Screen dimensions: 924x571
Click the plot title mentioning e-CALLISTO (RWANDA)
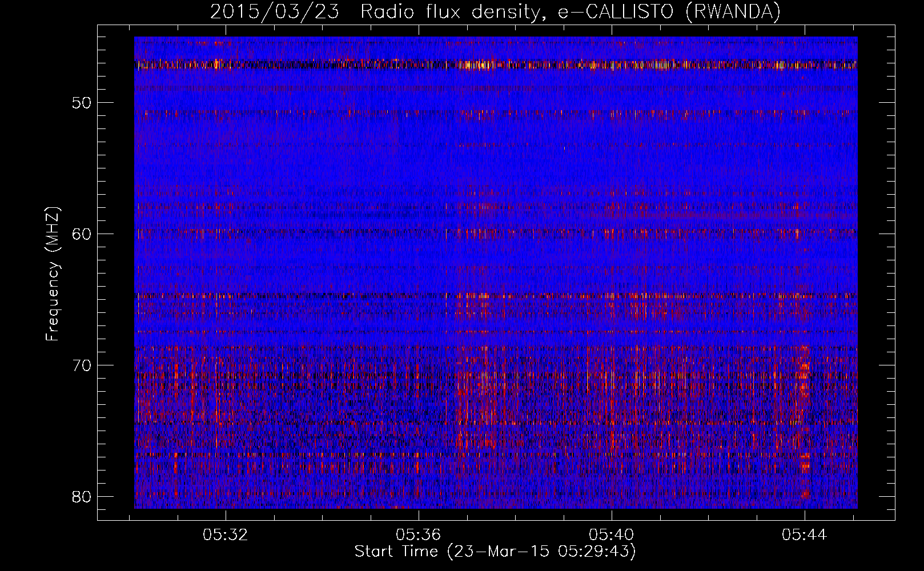click(495, 11)
